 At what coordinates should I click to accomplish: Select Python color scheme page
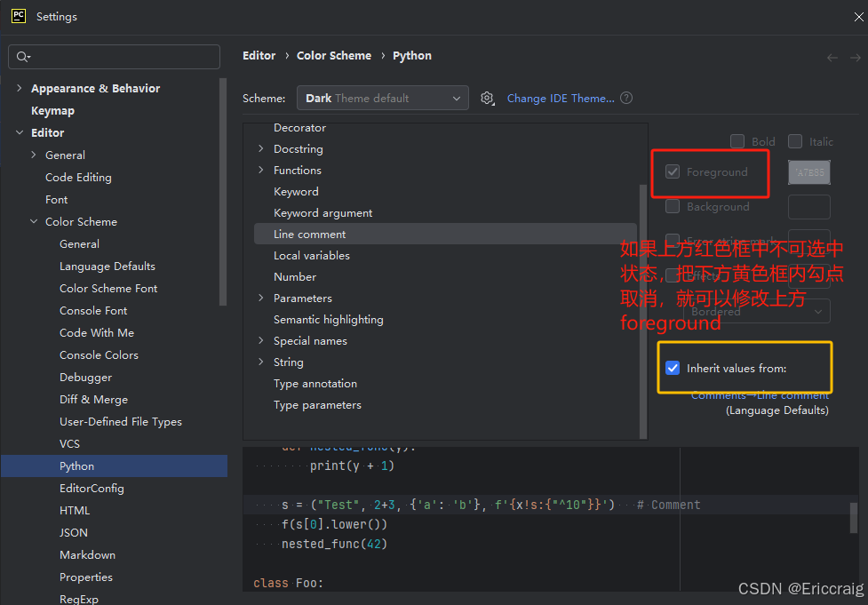pyautogui.click(x=114, y=466)
